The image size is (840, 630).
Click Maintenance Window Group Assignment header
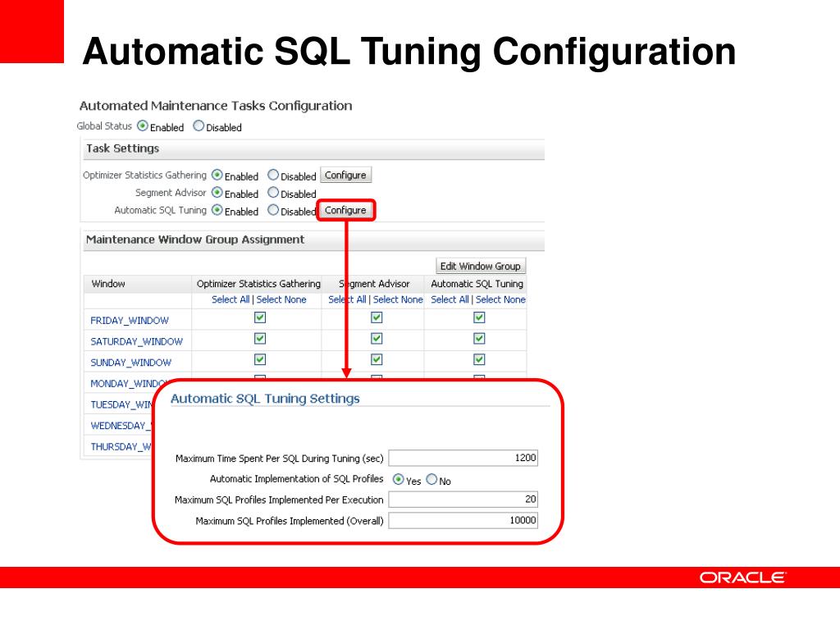(195, 240)
